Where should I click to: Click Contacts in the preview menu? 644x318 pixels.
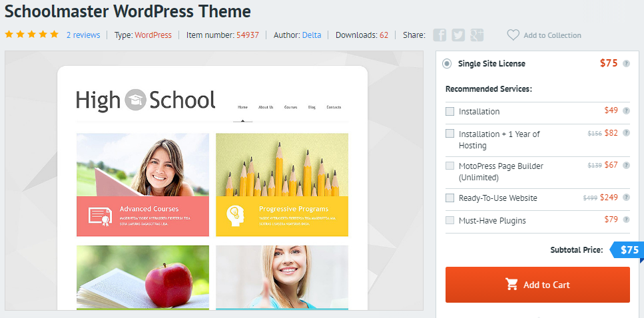click(334, 107)
